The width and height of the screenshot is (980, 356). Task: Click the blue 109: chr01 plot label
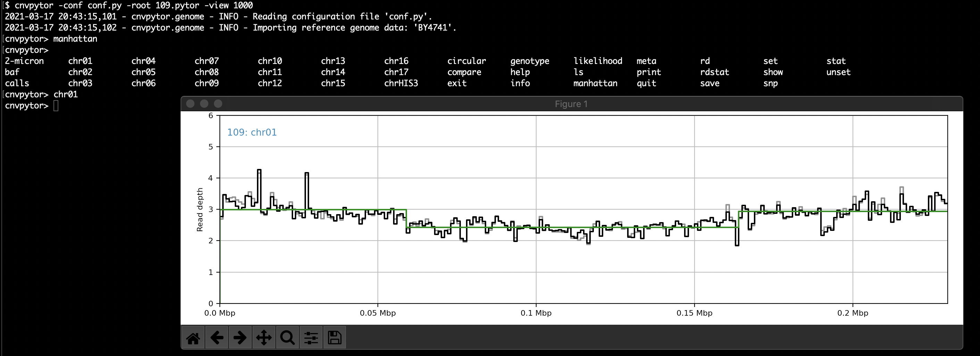[x=252, y=132]
